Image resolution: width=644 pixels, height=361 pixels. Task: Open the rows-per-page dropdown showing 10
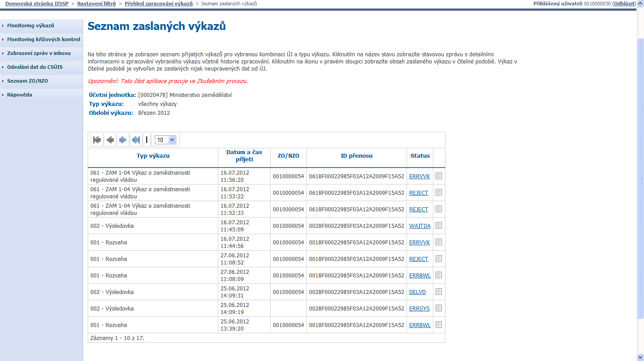(165, 140)
